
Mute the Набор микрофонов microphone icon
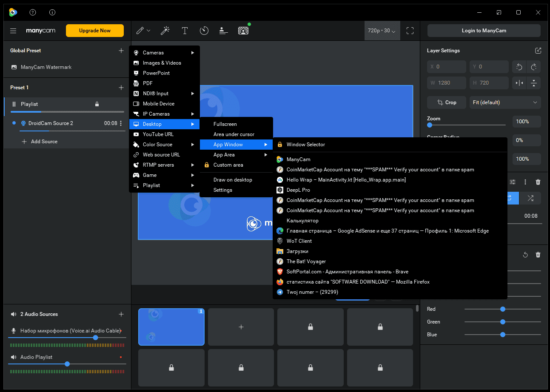point(14,331)
